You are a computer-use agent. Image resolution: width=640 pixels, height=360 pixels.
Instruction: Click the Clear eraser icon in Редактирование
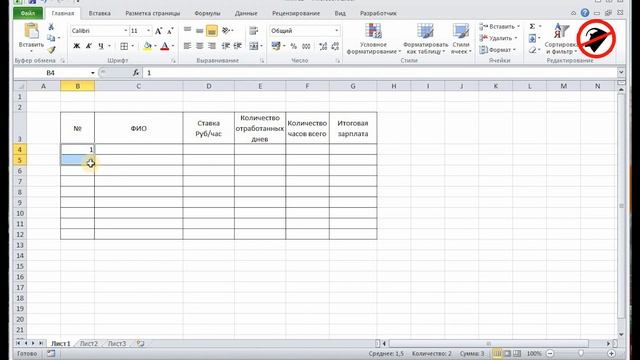coord(532,50)
